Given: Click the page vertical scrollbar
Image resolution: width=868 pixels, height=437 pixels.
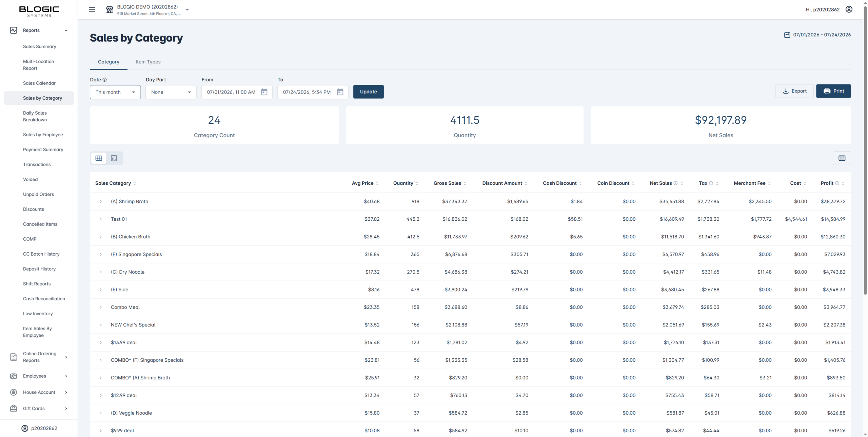Looking at the screenshot, I should 865,151.
